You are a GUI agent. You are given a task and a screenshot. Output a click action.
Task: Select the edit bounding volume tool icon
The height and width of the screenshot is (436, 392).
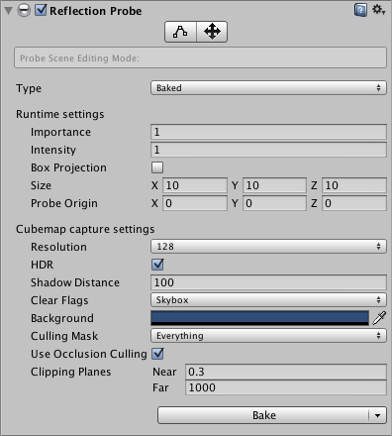(180, 32)
